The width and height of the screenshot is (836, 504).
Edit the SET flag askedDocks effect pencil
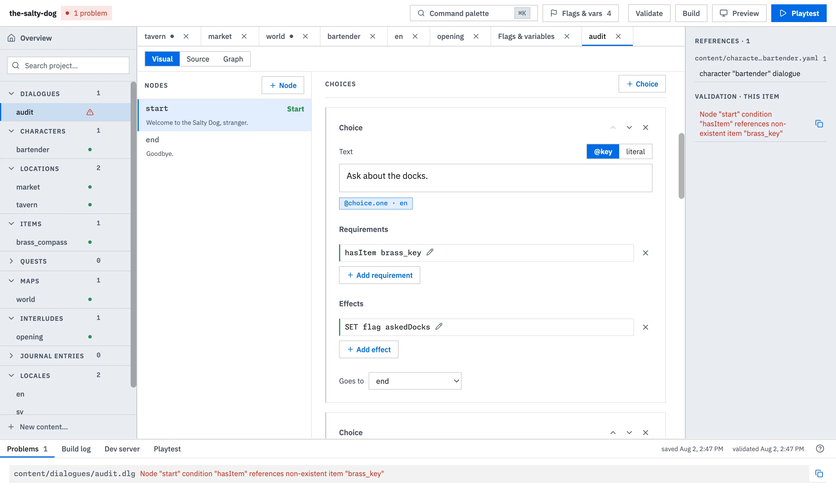[439, 326]
